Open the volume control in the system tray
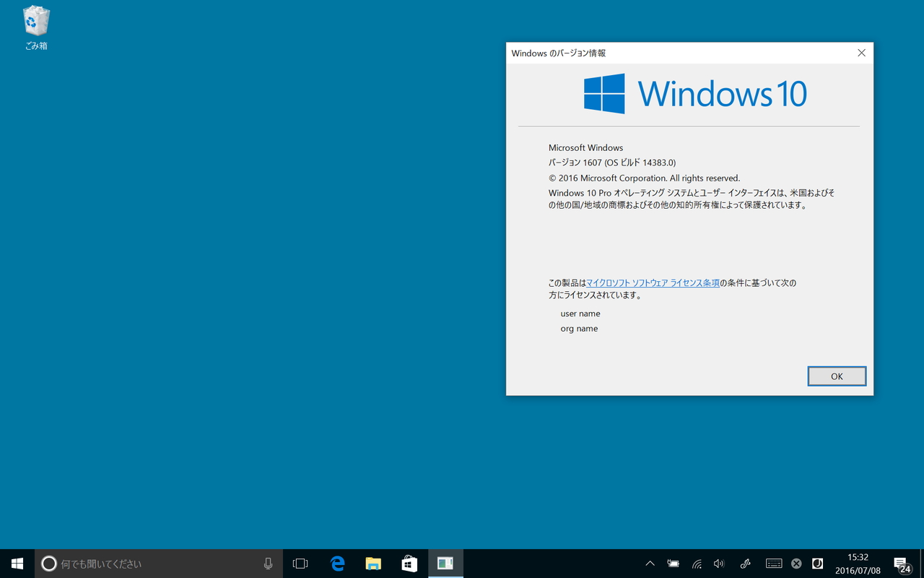Screen dimensions: 924x578 click(x=719, y=564)
